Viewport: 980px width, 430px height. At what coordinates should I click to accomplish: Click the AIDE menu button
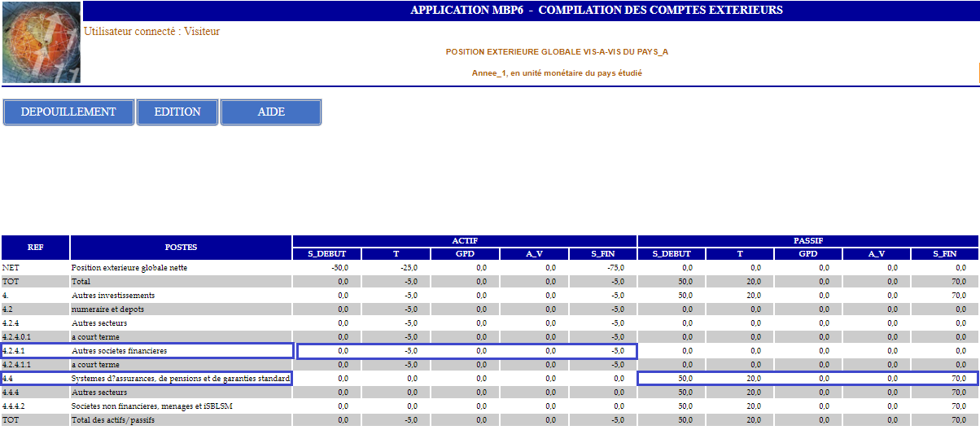click(x=271, y=112)
